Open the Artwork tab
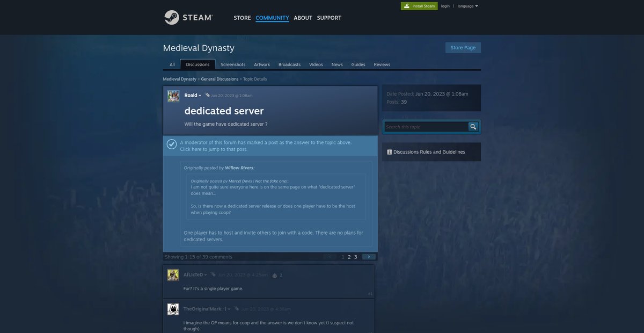Image resolution: width=644 pixels, height=333 pixels. coord(262,64)
